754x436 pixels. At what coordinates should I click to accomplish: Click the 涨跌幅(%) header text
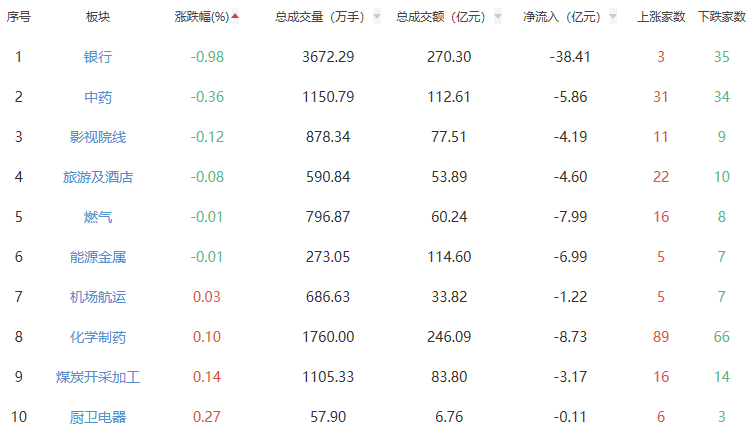point(201,17)
